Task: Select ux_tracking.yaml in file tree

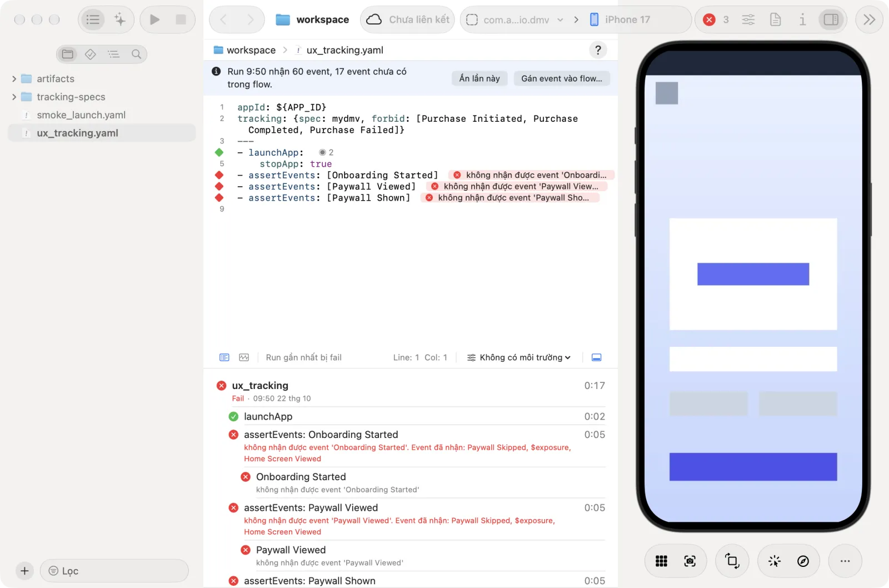Action: 102,133
